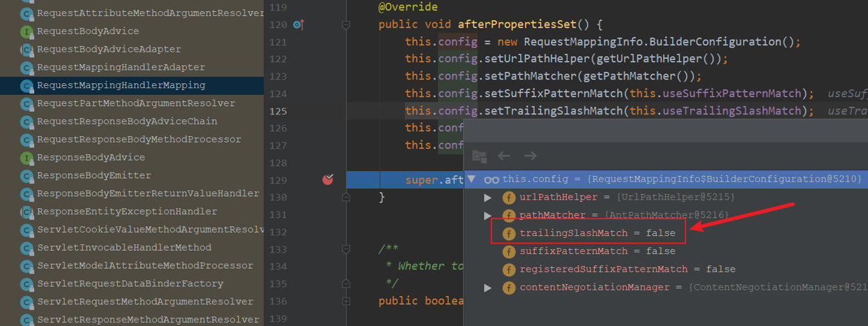Click the class icon beside ResponseEntityExceptionHandler

[x=27, y=212]
